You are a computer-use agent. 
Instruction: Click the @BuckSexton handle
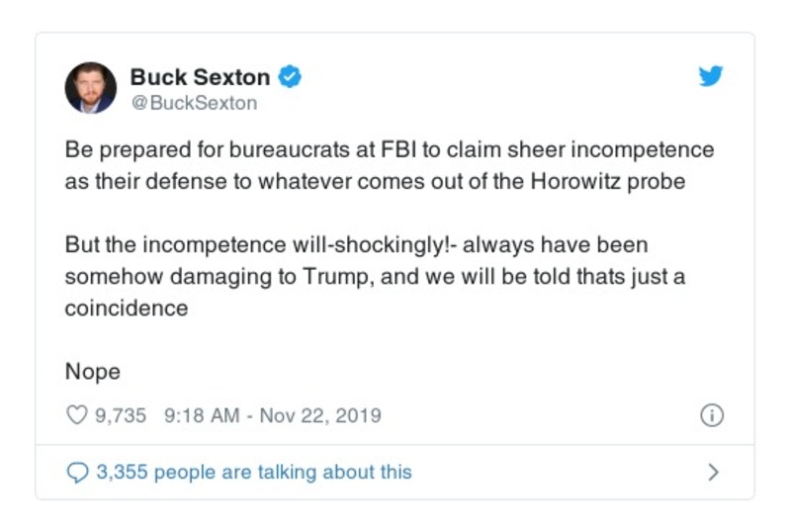193,102
